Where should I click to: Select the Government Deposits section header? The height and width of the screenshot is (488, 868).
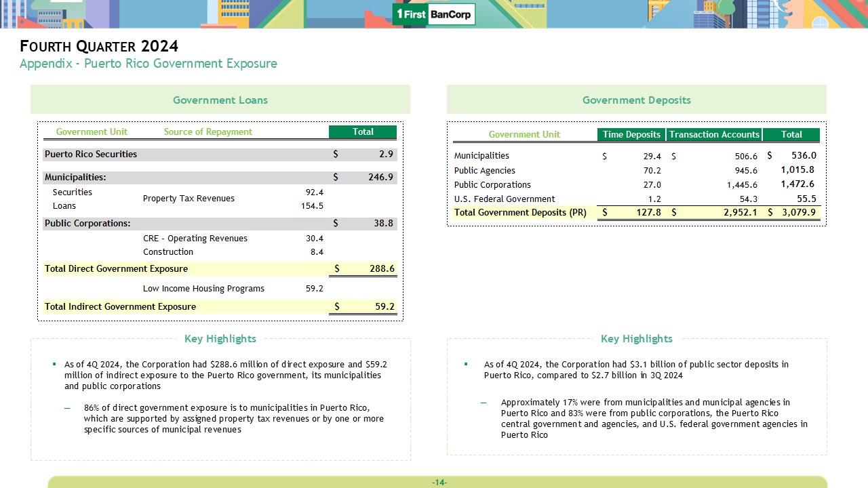tap(636, 100)
